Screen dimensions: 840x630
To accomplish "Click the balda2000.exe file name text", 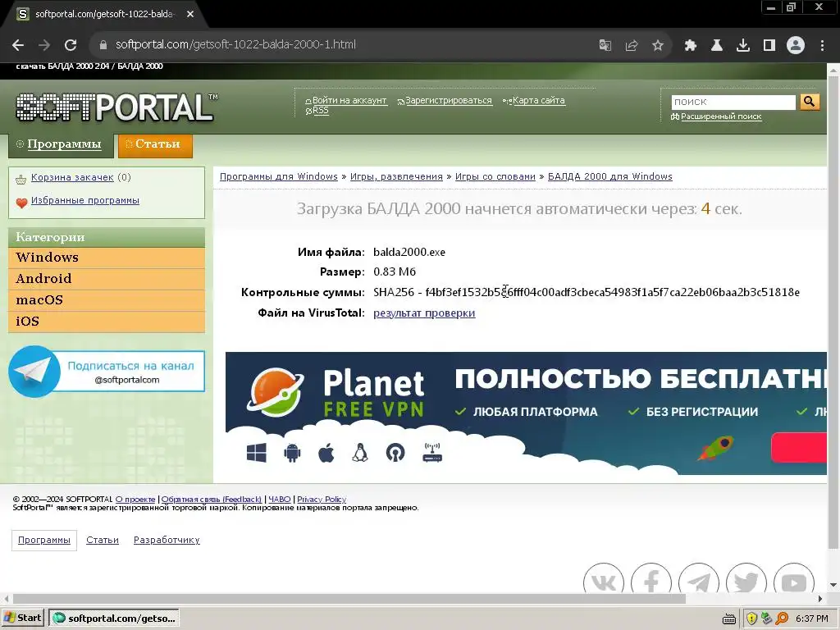I will [x=409, y=253].
